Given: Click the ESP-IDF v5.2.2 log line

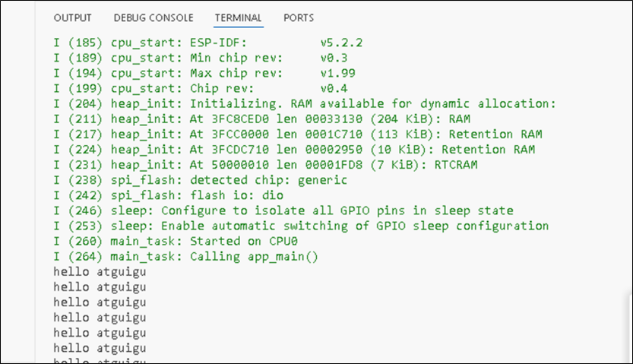Looking at the screenshot, I should [x=207, y=42].
